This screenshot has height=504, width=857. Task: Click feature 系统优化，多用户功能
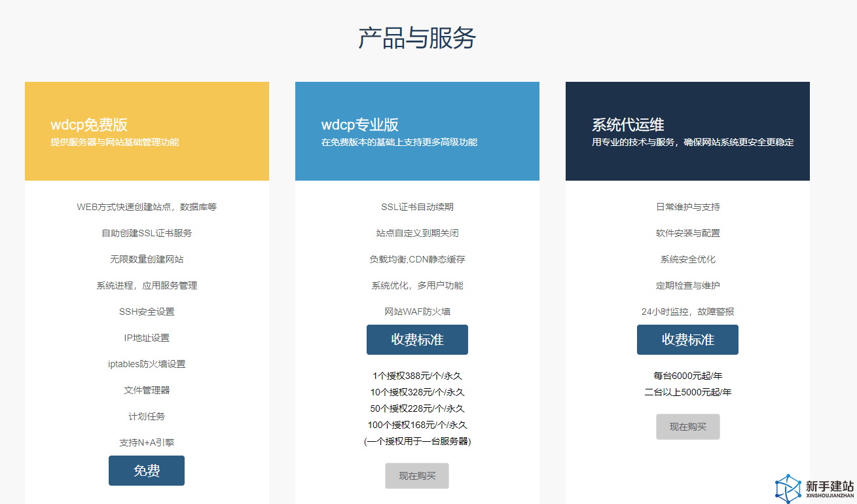(x=417, y=285)
